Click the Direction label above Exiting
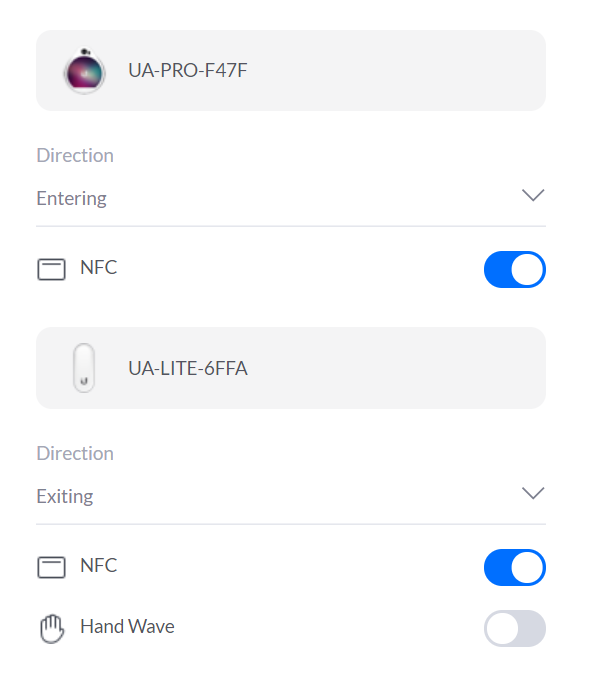591x690 pixels. (x=75, y=453)
